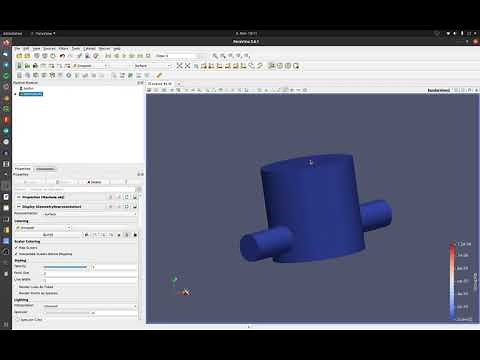480x360 pixels.
Task: Open the Sources menu
Action: (49, 49)
